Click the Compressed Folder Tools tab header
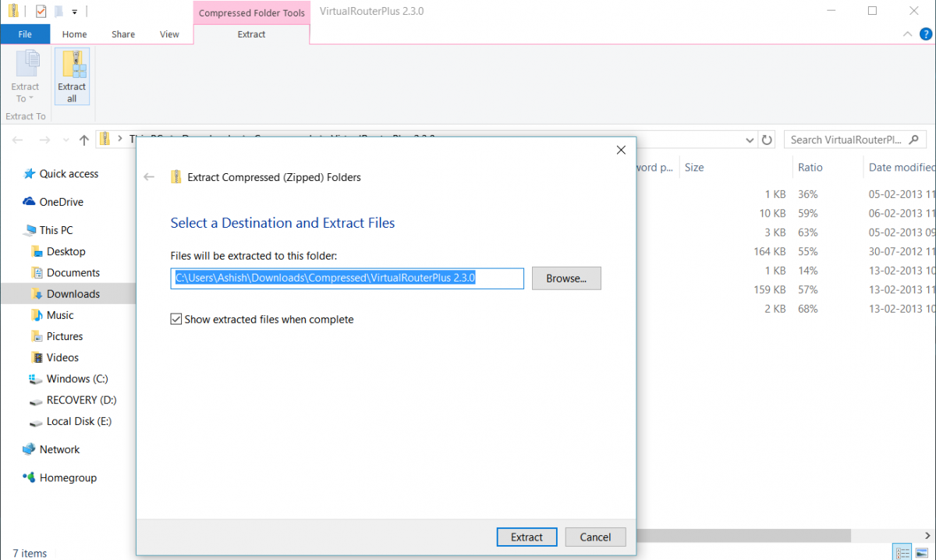Image resolution: width=936 pixels, height=560 pixels. [252, 13]
